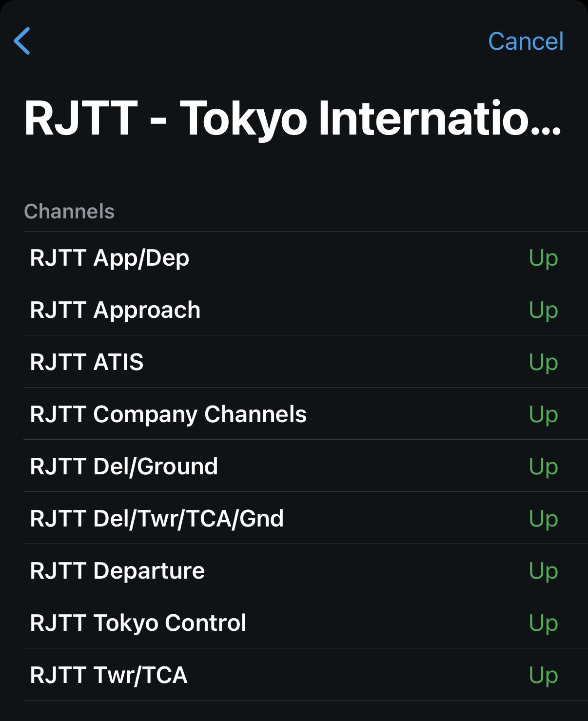The image size is (588, 721).
Task: Tap Up status next to Company Channels
Action: pyautogui.click(x=543, y=414)
